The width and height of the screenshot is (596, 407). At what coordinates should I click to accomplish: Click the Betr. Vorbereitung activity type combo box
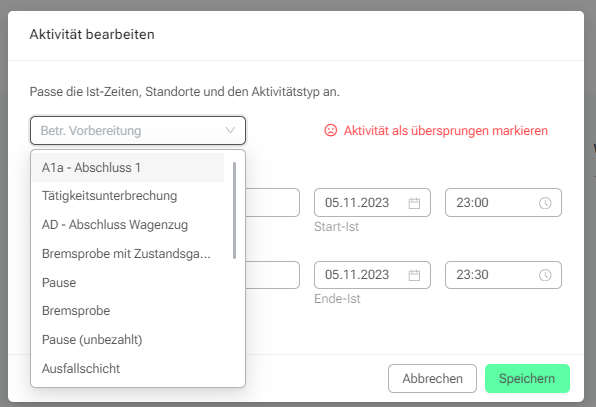[x=138, y=130]
